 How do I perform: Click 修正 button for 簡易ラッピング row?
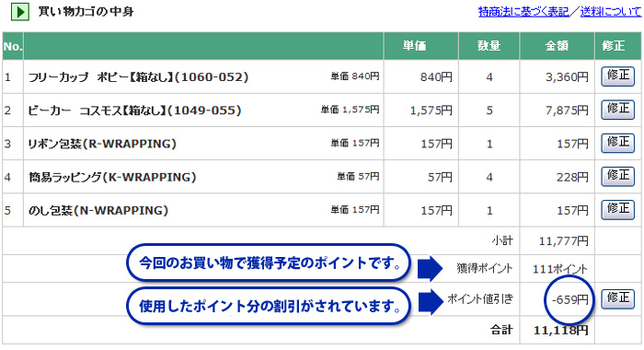[x=617, y=176]
